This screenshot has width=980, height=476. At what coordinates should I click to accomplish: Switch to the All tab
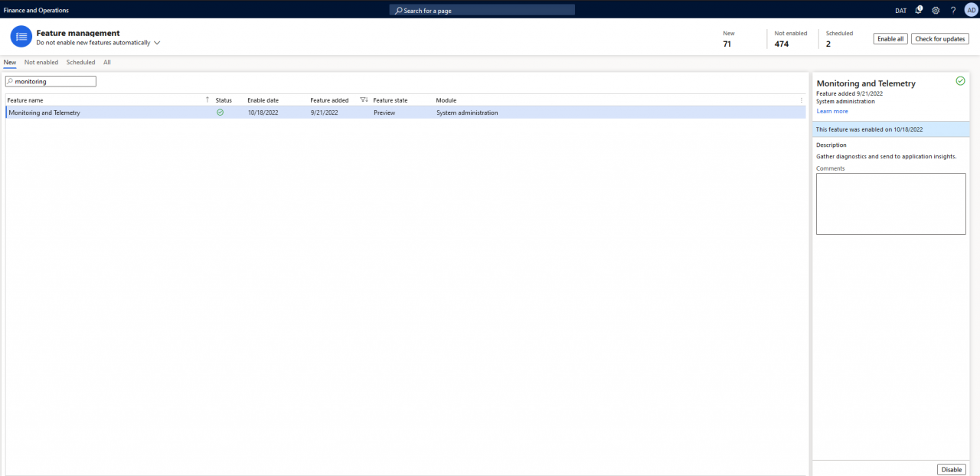106,62
